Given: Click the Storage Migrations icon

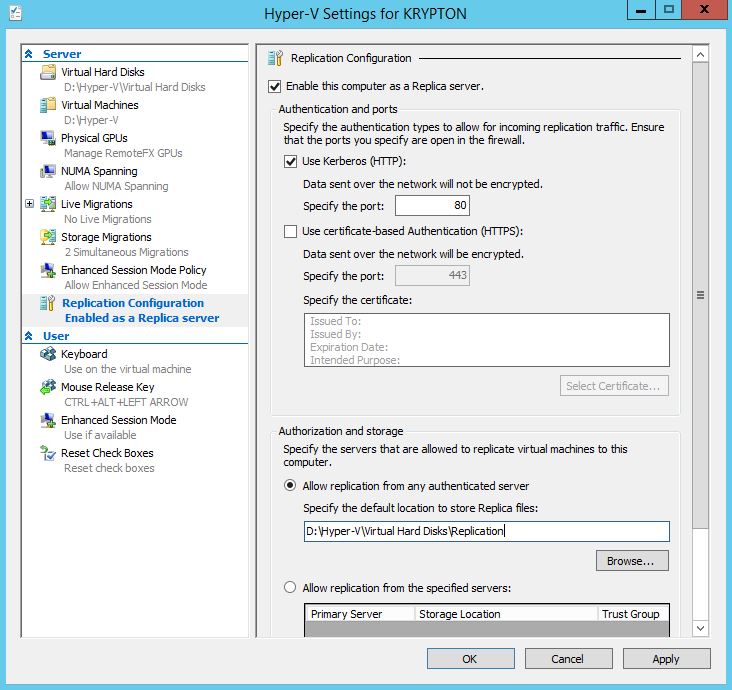Looking at the screenshot, I should pos(48,237).
